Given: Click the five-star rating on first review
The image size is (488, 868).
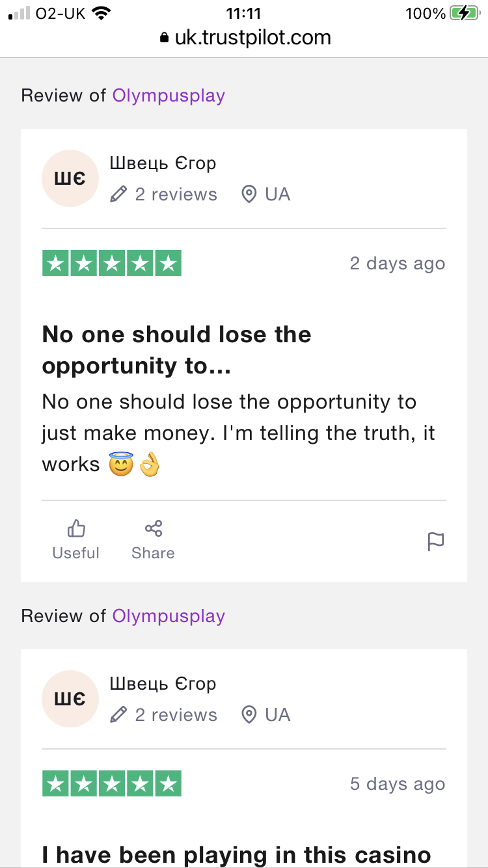Looking at the screenshot, I should point(112,264).
